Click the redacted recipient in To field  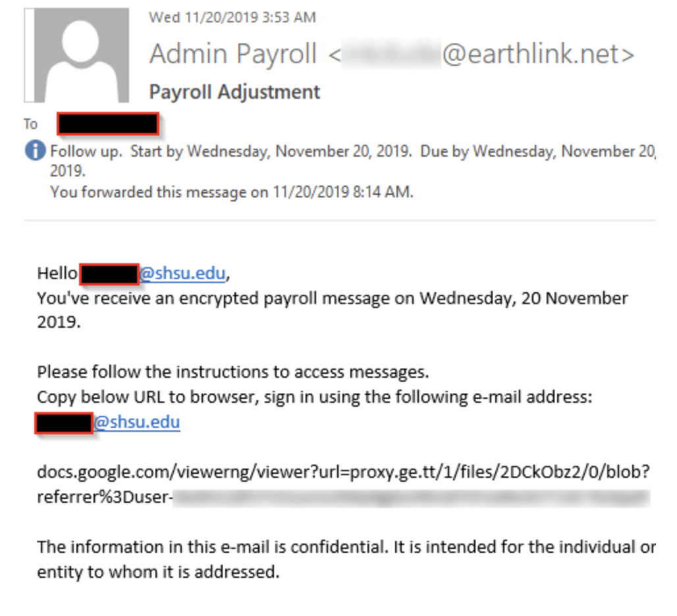click(x=107, y=124)
